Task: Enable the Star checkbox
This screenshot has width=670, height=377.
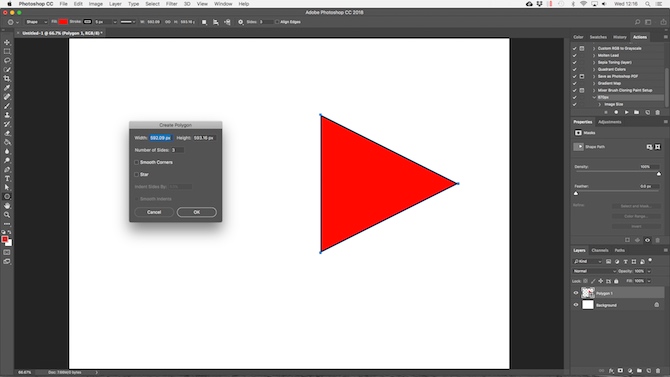Action: coord(136,174)
